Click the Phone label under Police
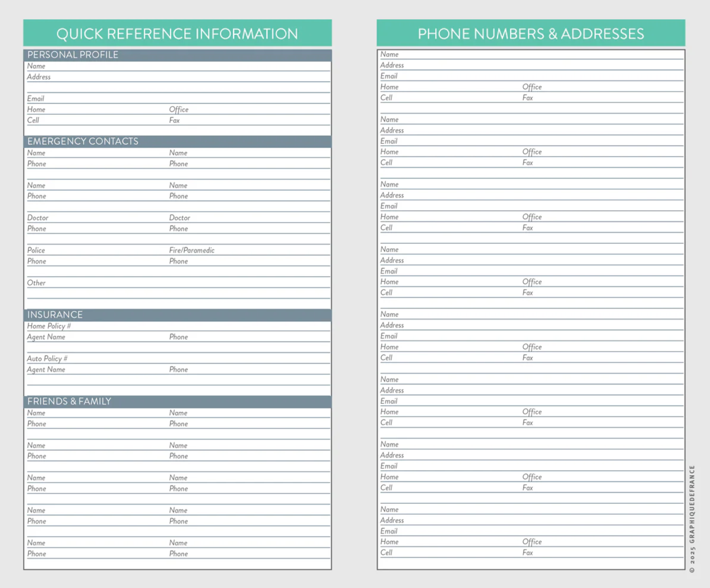The height and width of the screenshot is (588, 710). point(36,261)
